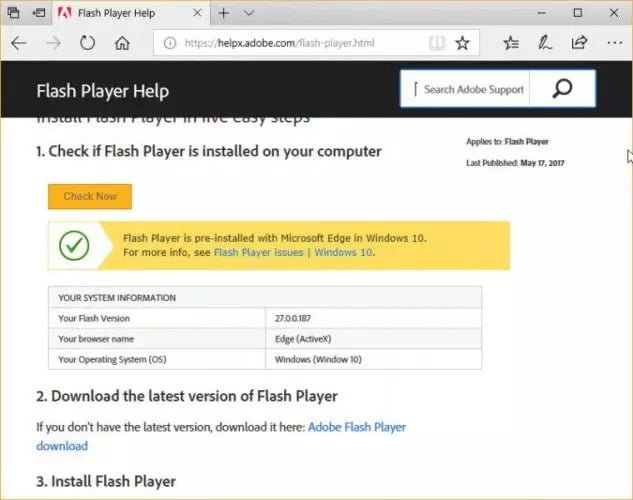Viewport: 633px width, 500px height.
Task: Click the Your browser name label
Action: pos(96,339)
